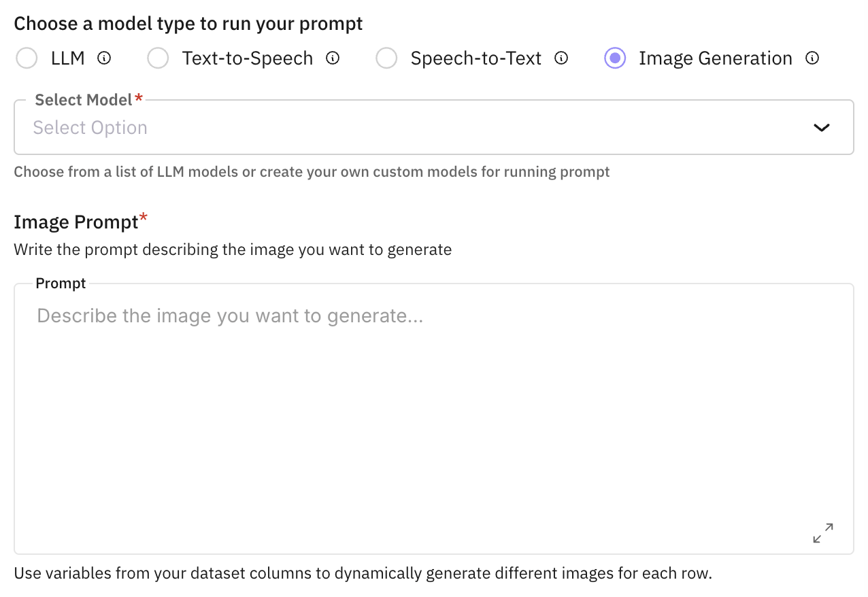868x597 pixels.
Task: Click the Select Option placeholder
Action: 90,127
